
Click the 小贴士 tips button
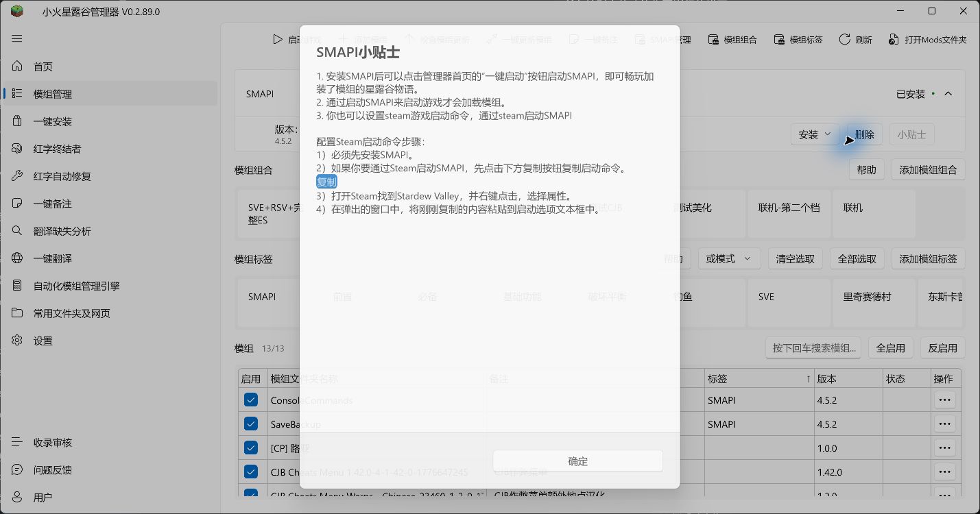pyautogui.click(x=911, y=135)
